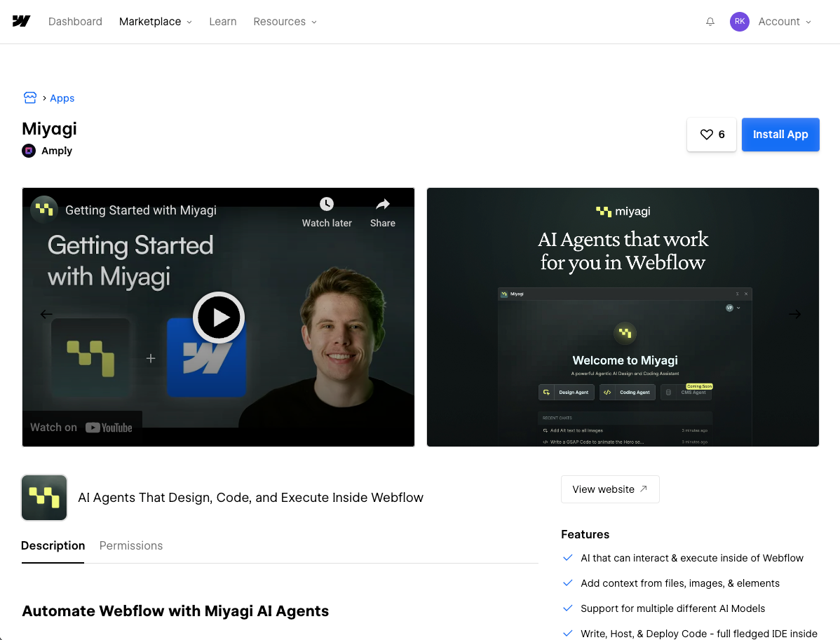840x640 pixels.
Task: Go to Dashboard in top navigation
Action: pos(75,22)
